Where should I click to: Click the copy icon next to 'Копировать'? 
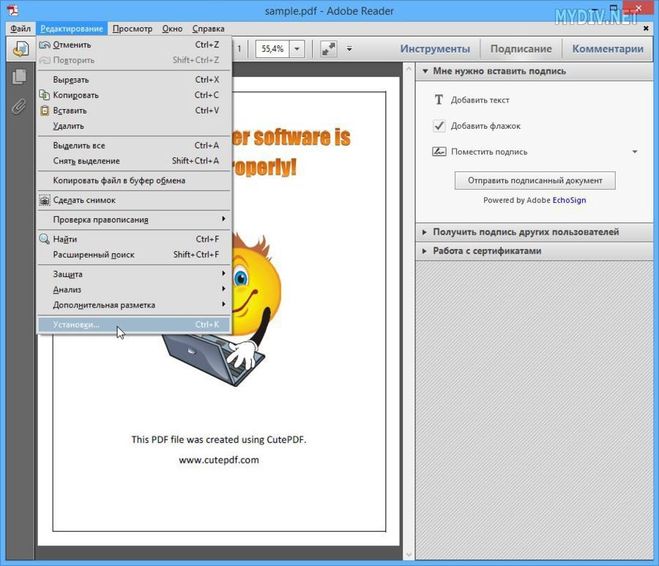pos(45,95)
